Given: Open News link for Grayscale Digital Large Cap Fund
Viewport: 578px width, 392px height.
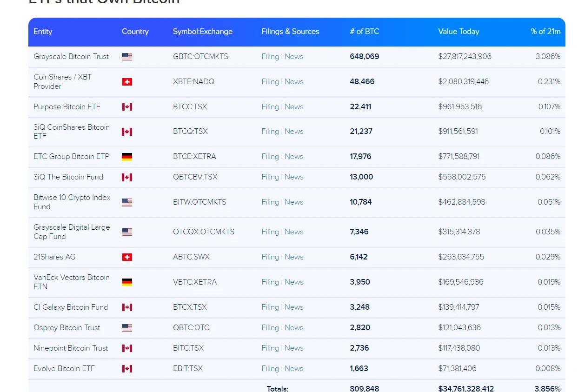Looking at the screenshot, I should pyautogui.click(x=294, y=232).
